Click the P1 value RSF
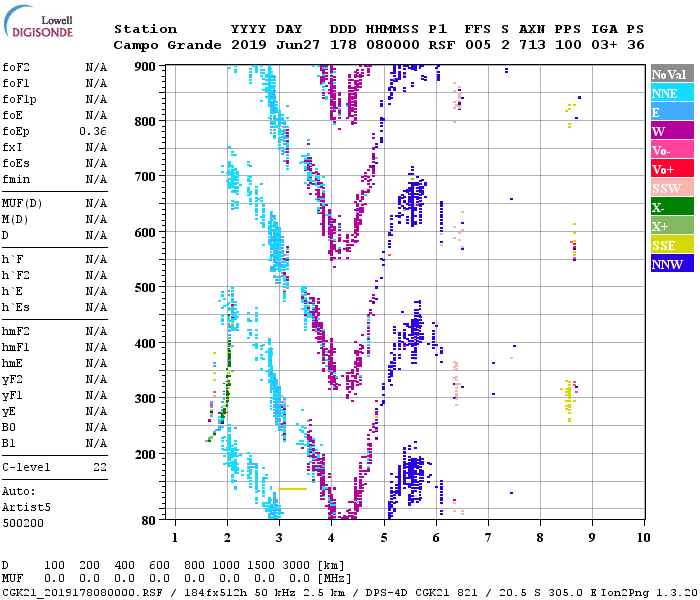The image size is (700, 600). point(442,45)
